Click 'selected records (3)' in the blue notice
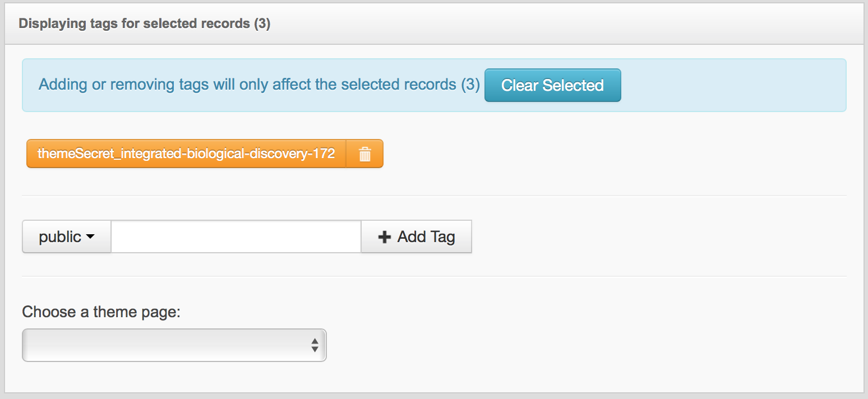868x399 pixels. click(x=410, y=85)
